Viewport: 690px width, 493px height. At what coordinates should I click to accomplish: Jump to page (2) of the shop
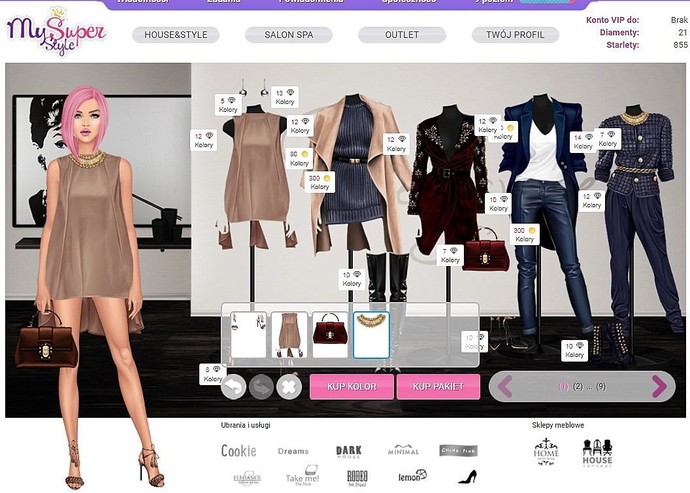[x=578, y=386]
